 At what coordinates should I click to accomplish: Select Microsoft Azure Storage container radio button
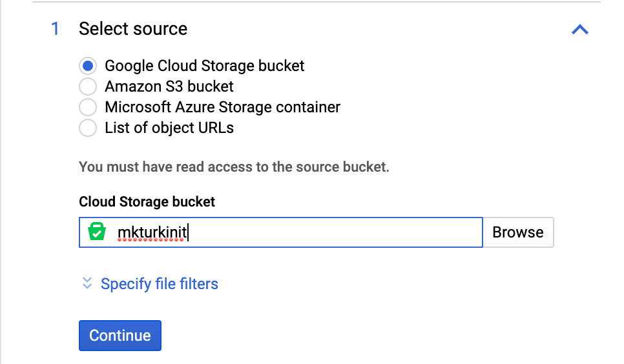point(88,107)
